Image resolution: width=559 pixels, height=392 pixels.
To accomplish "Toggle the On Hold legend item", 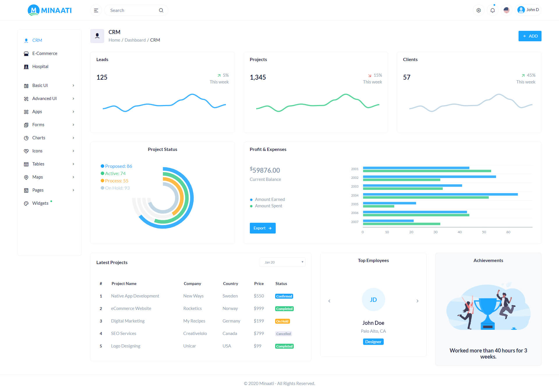I will pos(115,188).
